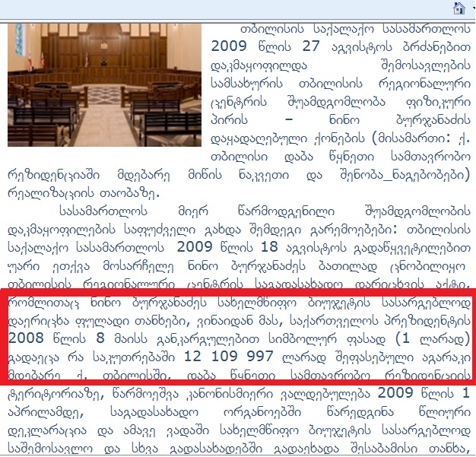Click the word "რეზიდენციაში"
The width and height of the screenshot is (476, 457).
53,175
